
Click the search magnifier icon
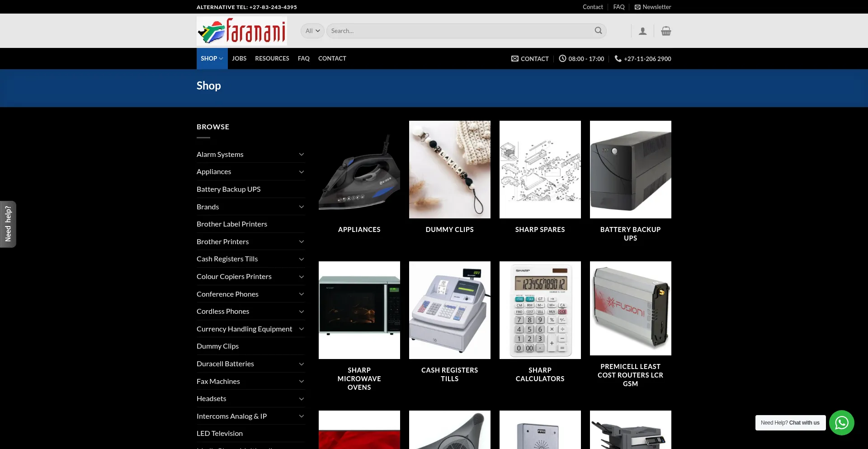point(598,31)
